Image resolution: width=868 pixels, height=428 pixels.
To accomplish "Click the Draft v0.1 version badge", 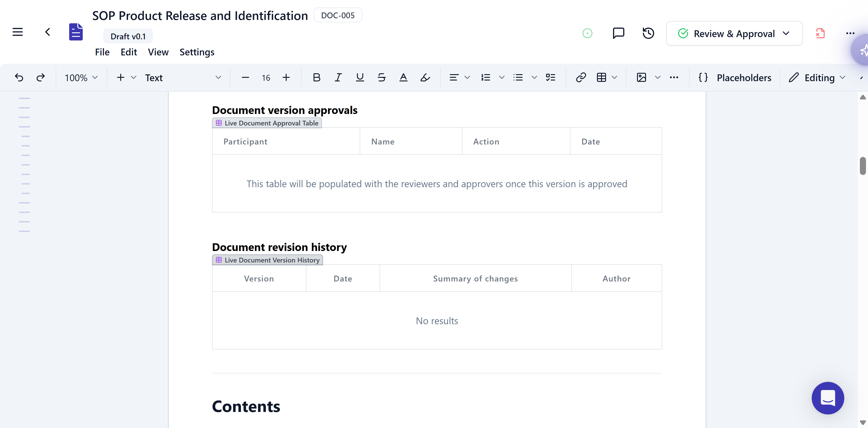I will [x=128, y=36].
